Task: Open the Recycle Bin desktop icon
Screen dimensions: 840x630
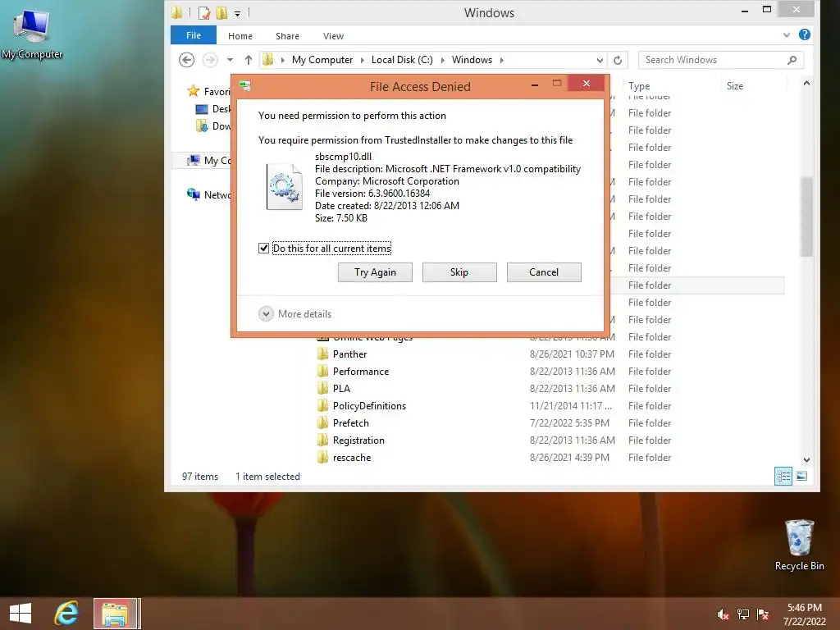Action: tap(799, 545)
